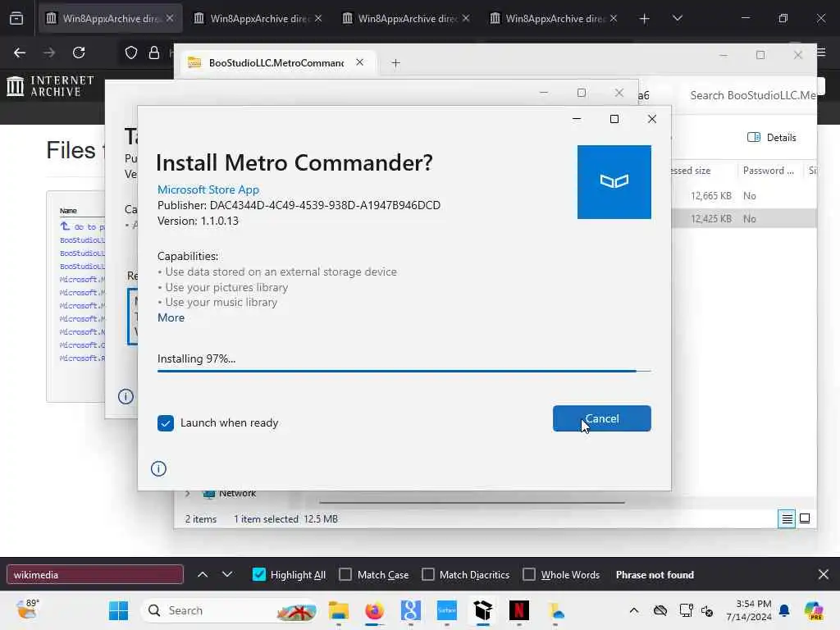Open the list all tabs dropdown
The width and height of the screenshot is (840, 630).
tap(677, 19)
